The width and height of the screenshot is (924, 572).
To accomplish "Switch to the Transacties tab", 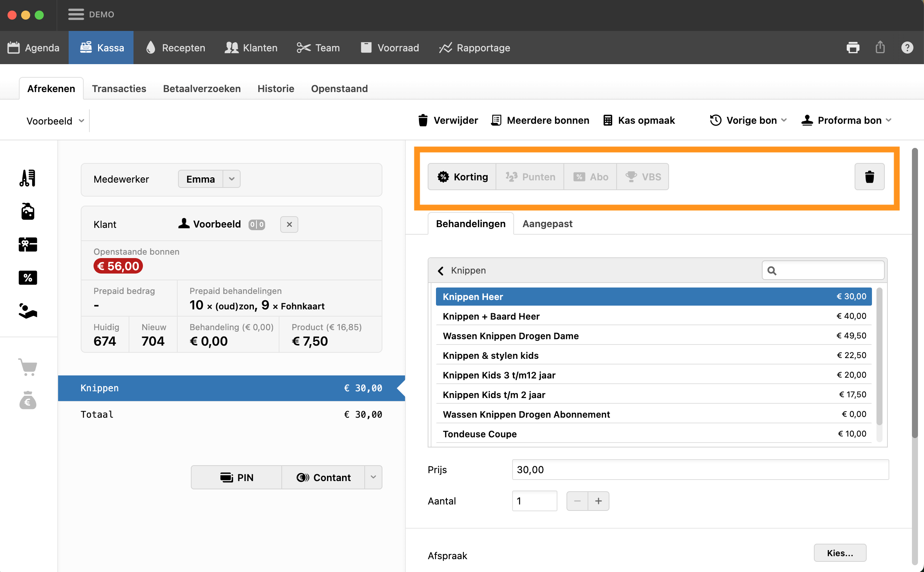I will click(119, 89).
